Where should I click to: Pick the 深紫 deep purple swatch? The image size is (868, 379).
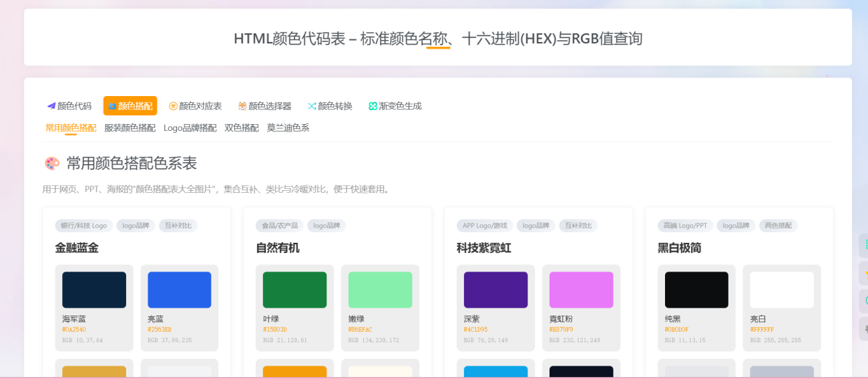click(495, 290)
